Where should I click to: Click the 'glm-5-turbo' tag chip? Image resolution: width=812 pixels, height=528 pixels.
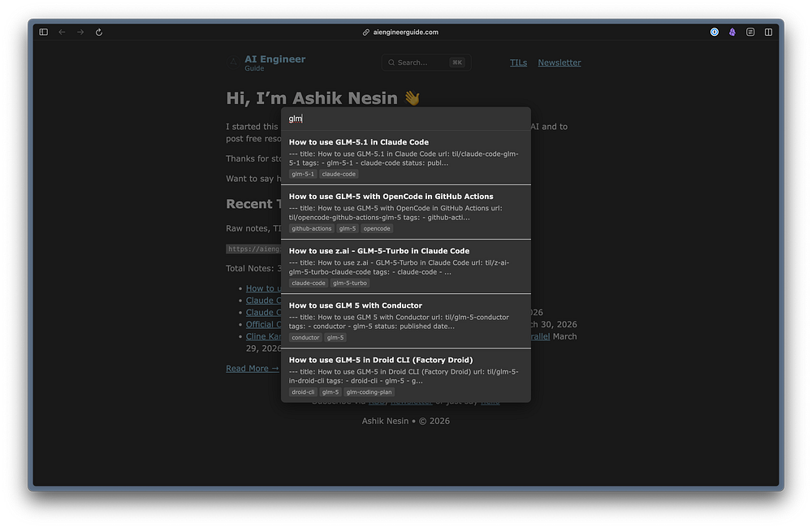pos(349,283)
